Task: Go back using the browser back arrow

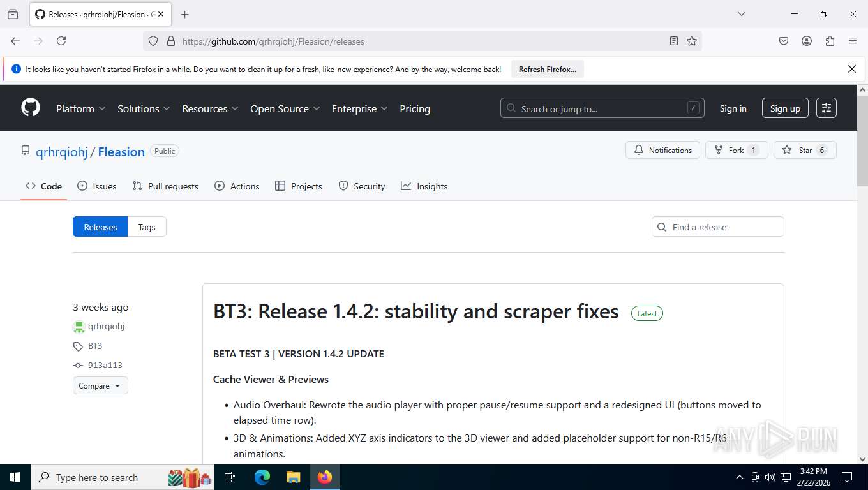Action: point(15,41)
